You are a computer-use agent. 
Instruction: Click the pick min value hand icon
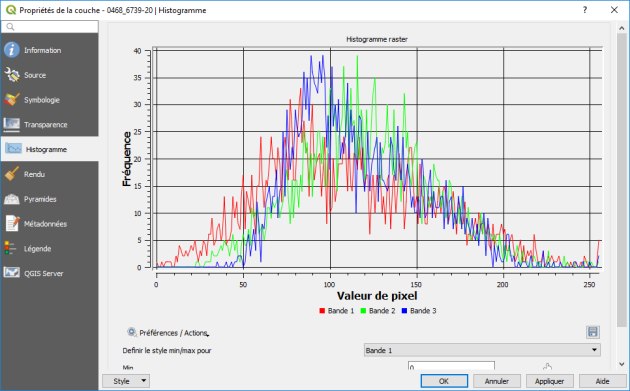547,366
